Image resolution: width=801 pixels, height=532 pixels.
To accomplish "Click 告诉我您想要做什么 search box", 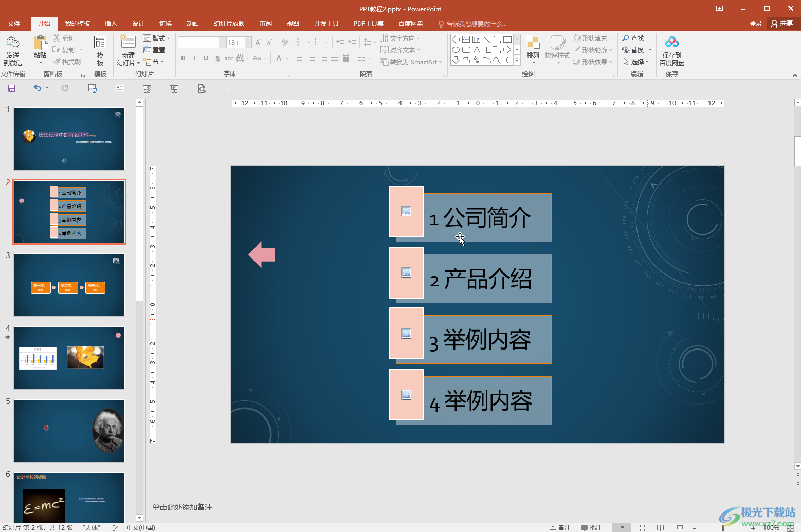I will click(472, 24).
